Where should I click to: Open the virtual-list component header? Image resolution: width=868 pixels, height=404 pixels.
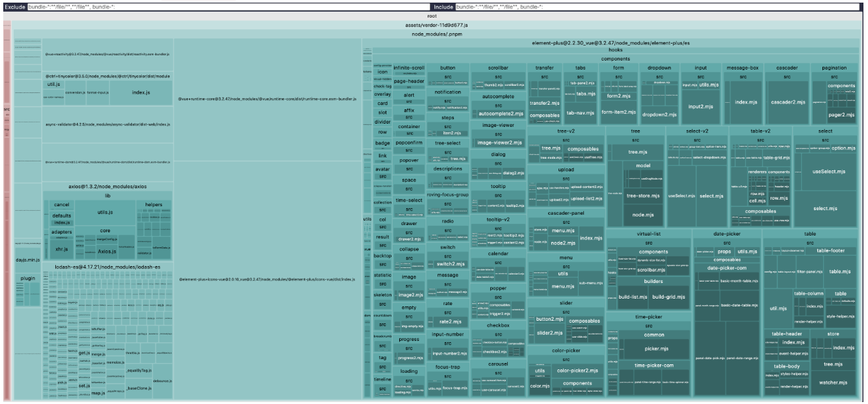(x=649, y=233)
